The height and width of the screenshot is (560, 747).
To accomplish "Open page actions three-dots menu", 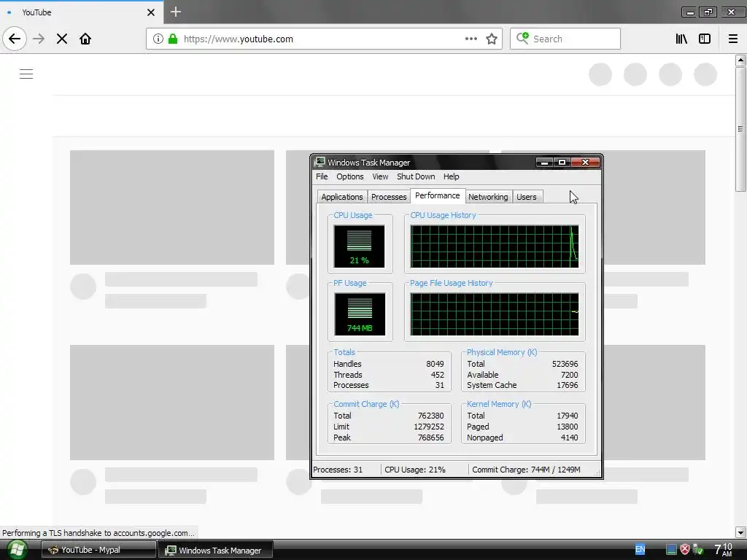I will click(471, 39).
